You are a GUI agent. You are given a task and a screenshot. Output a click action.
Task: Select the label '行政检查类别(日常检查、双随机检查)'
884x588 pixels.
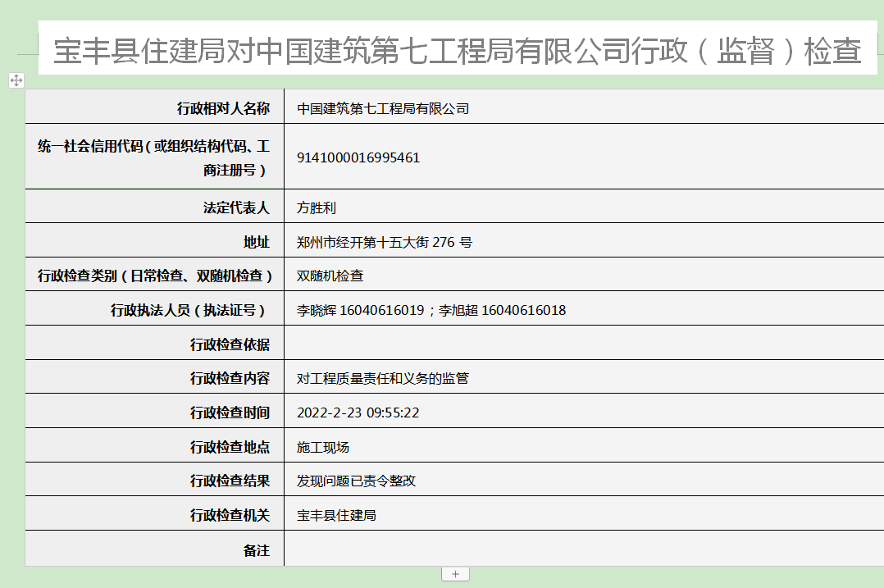(x=155, y=276)
